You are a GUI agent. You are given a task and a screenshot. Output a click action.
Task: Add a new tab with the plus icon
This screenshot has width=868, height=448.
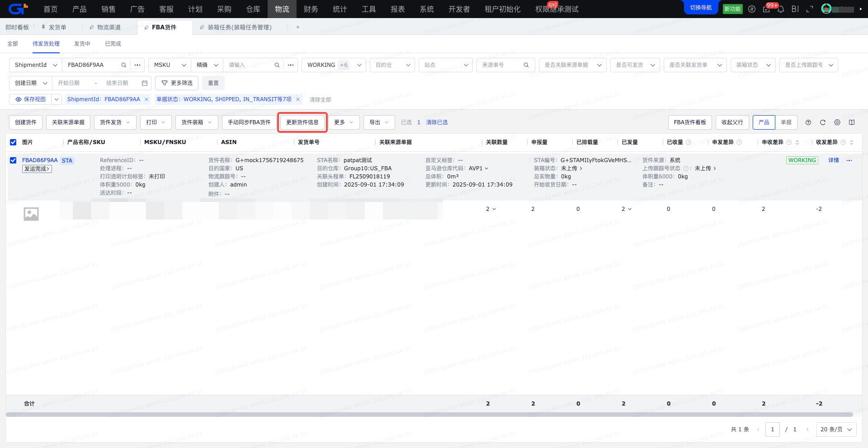point(298,27)
